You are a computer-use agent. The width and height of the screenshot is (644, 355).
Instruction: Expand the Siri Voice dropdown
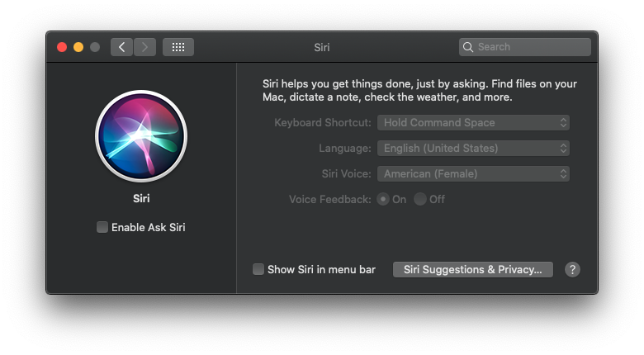tap(473, 174)
